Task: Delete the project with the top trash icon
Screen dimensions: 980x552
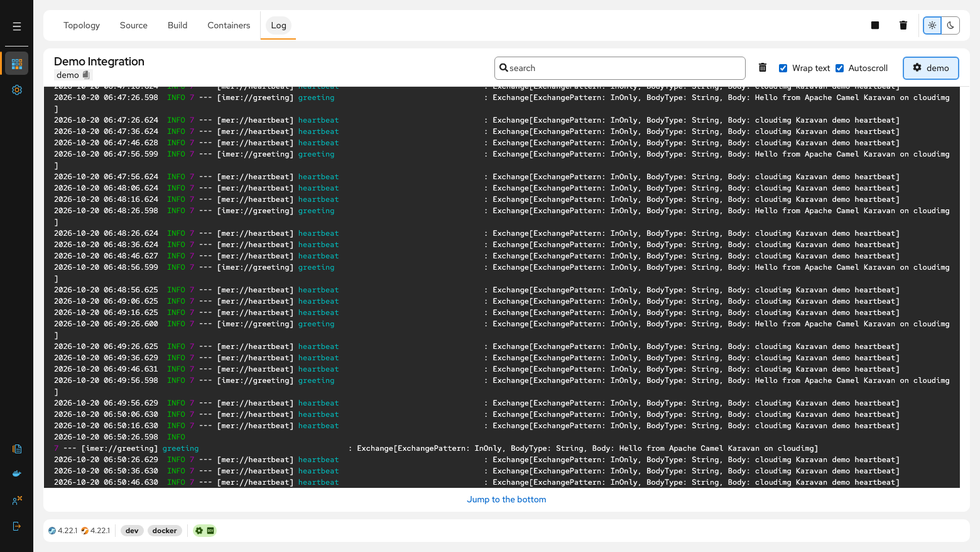Action: click(x=903, y=25)
